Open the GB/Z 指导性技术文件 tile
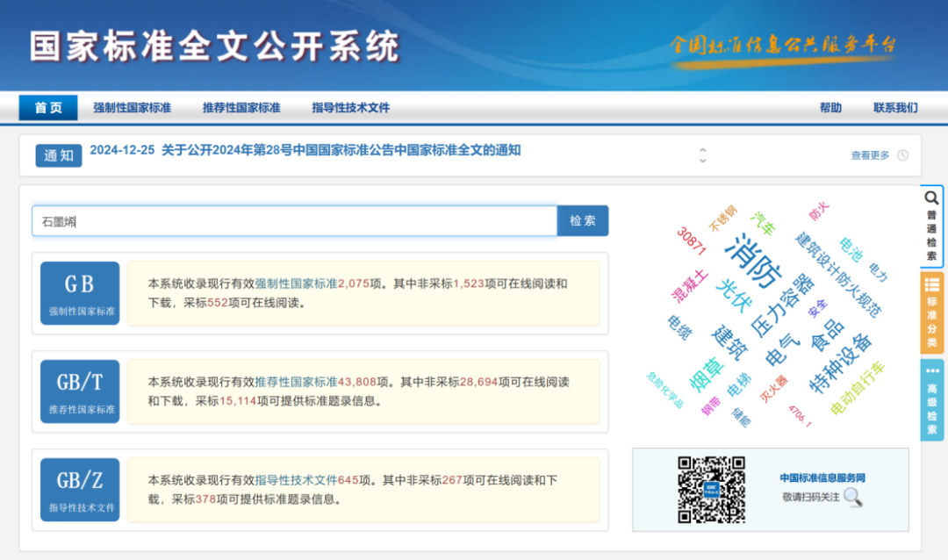The height and width of the screenshot is (560, 948). click(80, 490)
